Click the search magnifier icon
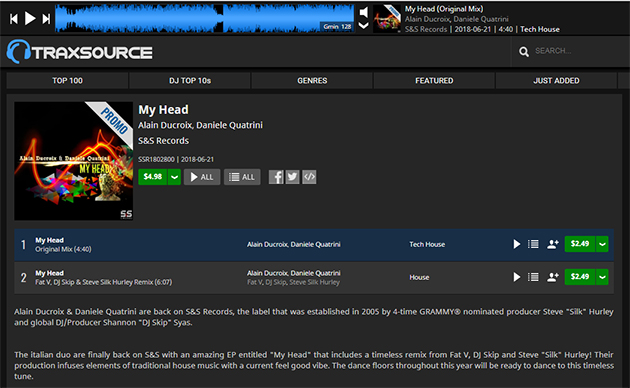The height and width of the screenshot is (388, 630). click(x=524, y=51)
